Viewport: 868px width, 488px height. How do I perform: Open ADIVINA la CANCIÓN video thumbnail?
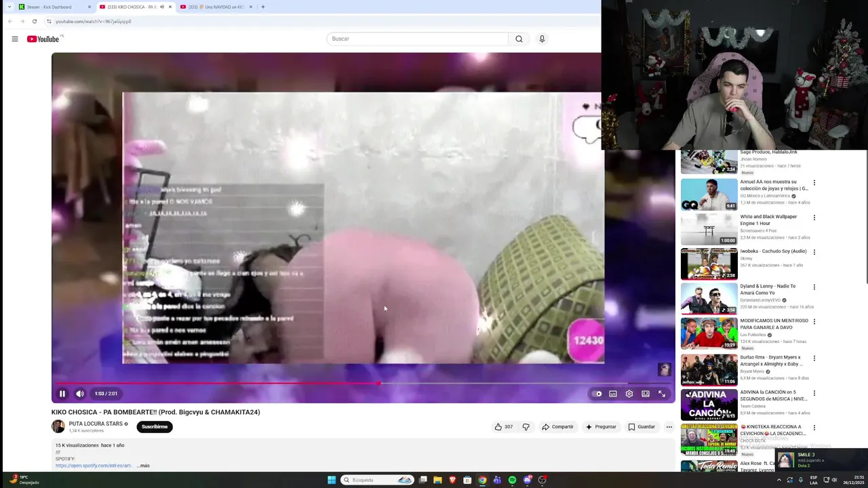(x=709, y=405)
